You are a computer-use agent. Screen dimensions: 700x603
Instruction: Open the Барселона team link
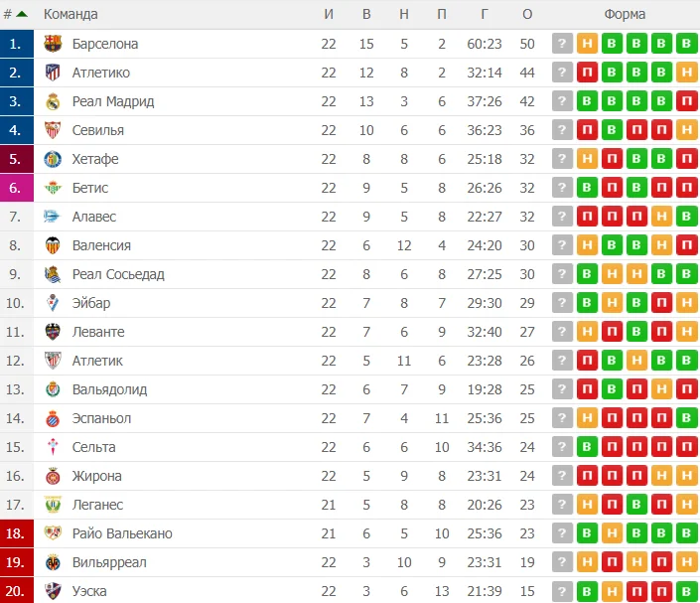pos(105,44)
